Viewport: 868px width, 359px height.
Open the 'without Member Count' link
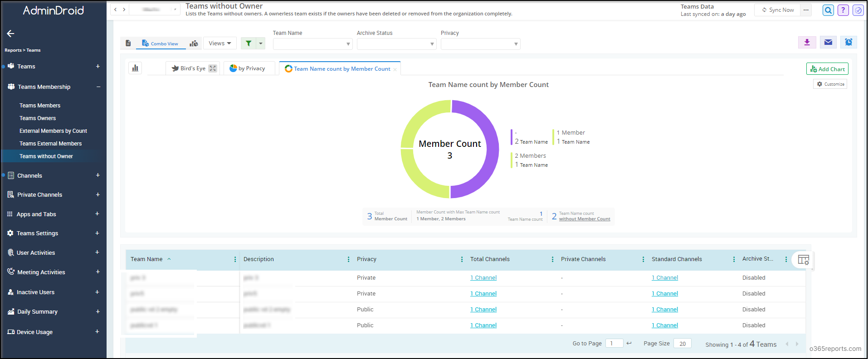(585, 219)
